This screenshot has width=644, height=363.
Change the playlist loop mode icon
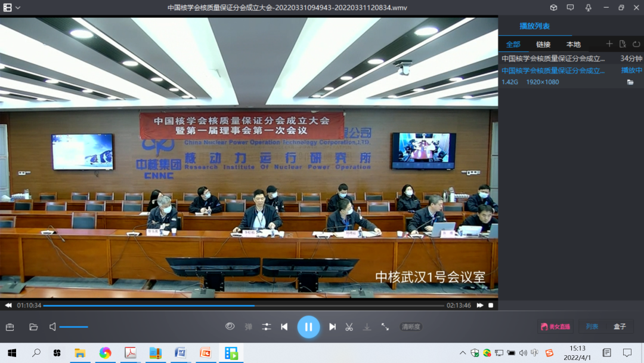pyautogui.click(x=636, y=44)
